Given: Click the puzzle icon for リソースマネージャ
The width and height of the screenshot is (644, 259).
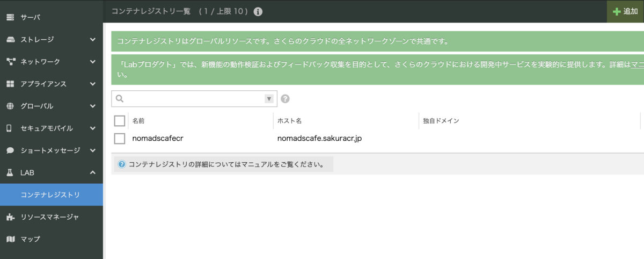Looking at the screenshot, I should point(10,217).
